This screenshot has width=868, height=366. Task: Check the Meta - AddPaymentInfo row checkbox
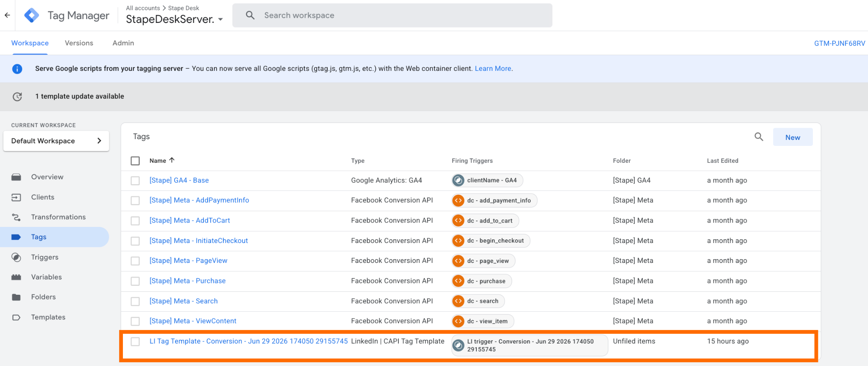click(x=135, y=201)
